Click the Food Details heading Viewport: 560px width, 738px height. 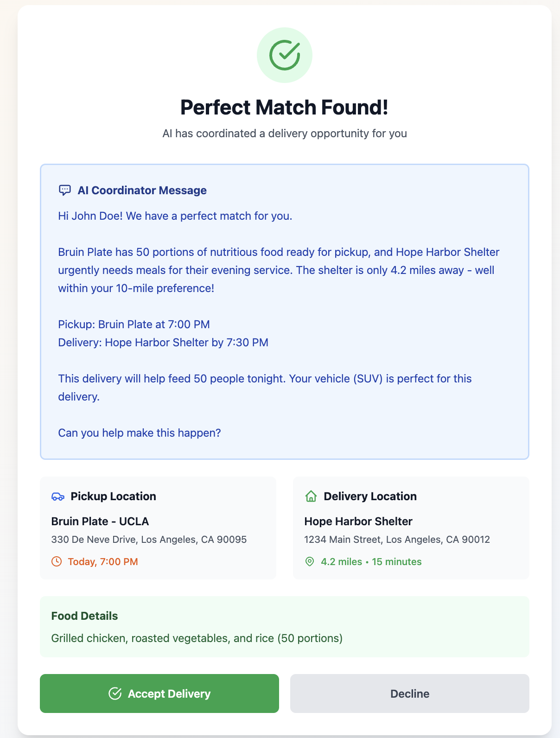(84, 616)
